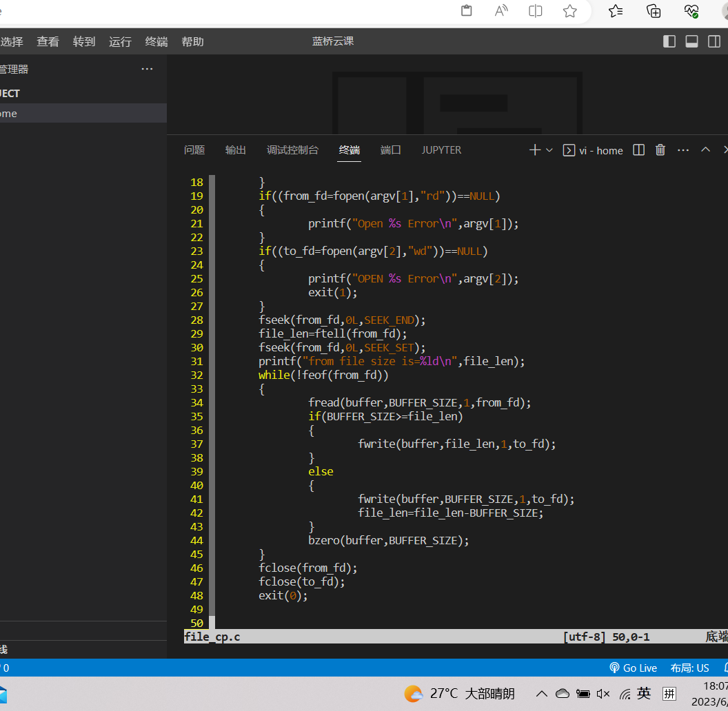
Task: Switch to the JUPYTER panel tab
Action: coord(441,150)
